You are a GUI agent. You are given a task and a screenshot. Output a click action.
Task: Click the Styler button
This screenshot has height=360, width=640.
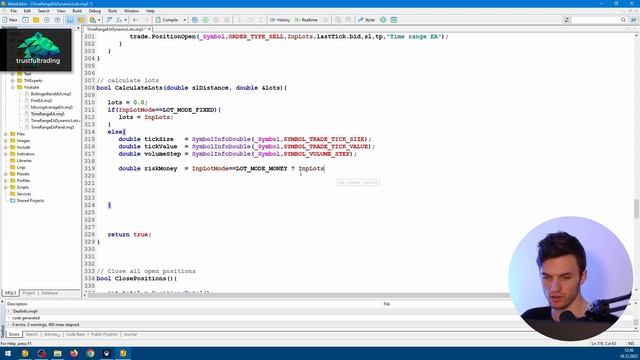point(366,20)
